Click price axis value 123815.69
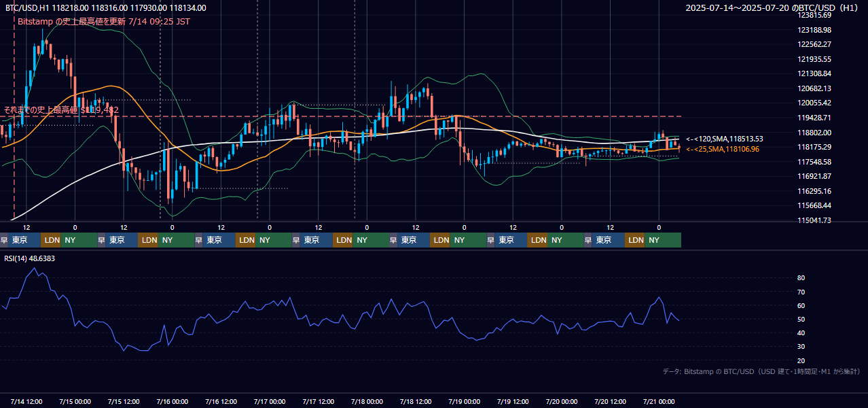868x408 pixels. 814,15
